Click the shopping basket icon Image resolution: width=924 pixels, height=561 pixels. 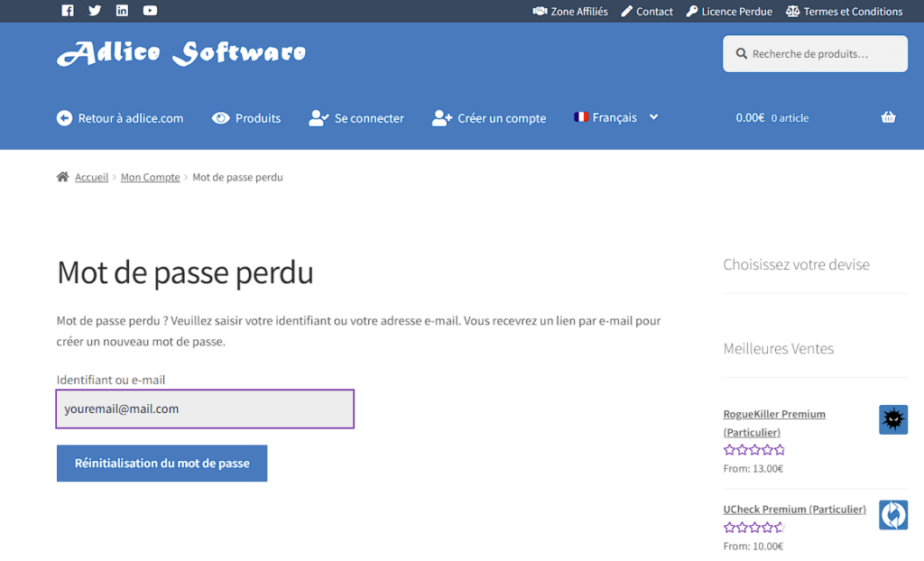[x=888, y=117]
